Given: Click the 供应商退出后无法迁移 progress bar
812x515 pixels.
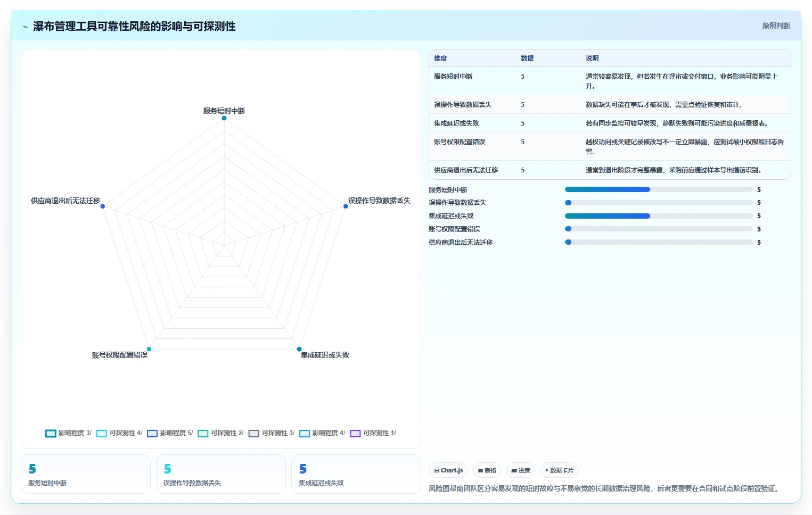Looking at the screenshot, I should point(659,242).
